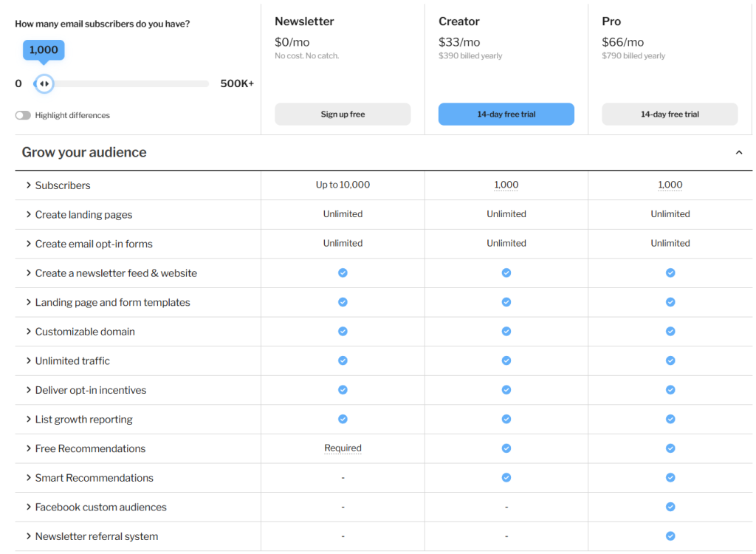756x554 pixels.
Task: Click the '$390 billed yearly' text
Action: [470, 56]
